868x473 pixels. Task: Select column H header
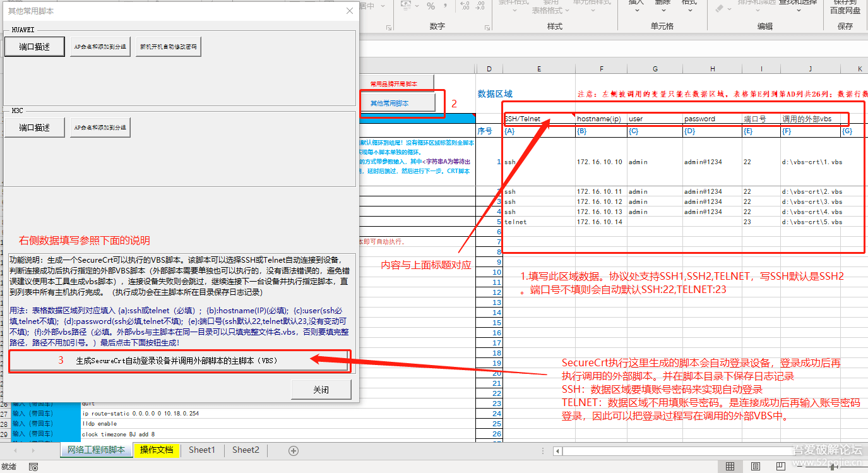pos(712,68)
